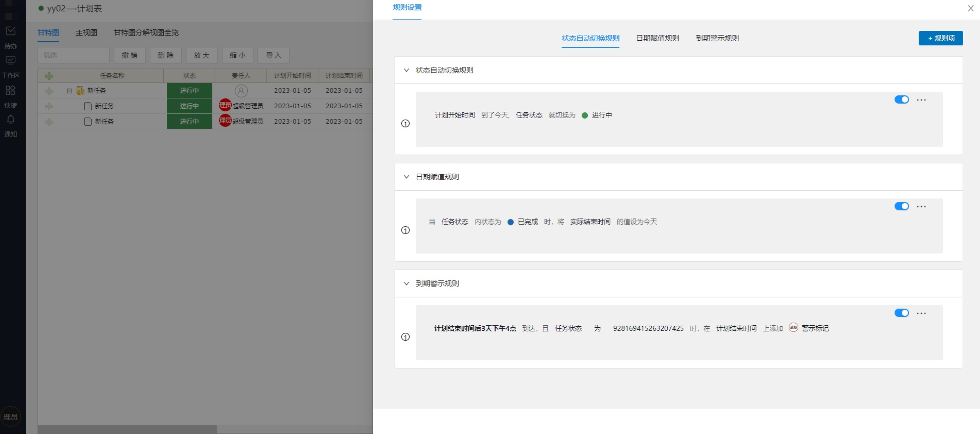Disable the 实际结束时间 date assignment rule toggle
980x436 pixels.
[x=902, y=207]
